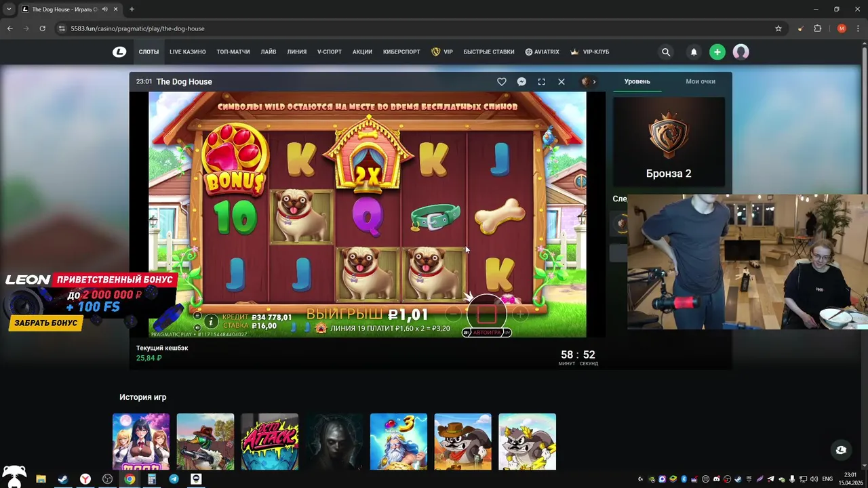Image resolution: width=868 pixels, height=488 pixels.
Task: Open VIP-КЛУБ page
Action: [590, 52]
